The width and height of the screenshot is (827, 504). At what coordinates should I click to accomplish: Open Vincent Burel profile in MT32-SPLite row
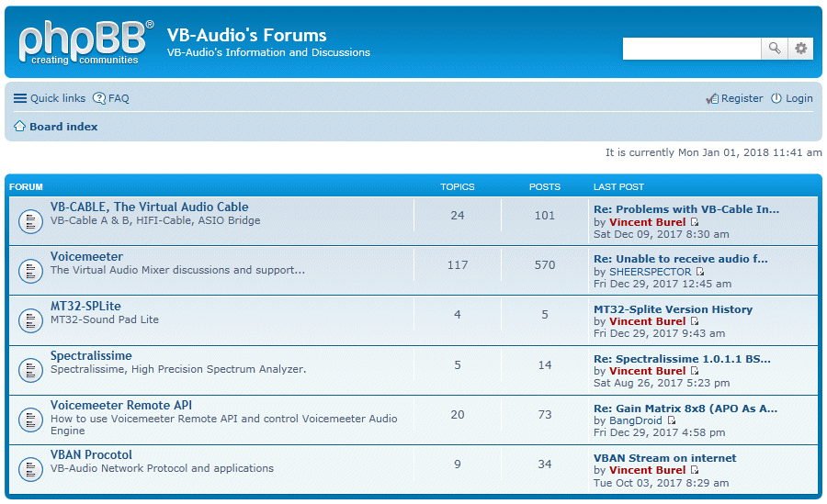(647, 321)
